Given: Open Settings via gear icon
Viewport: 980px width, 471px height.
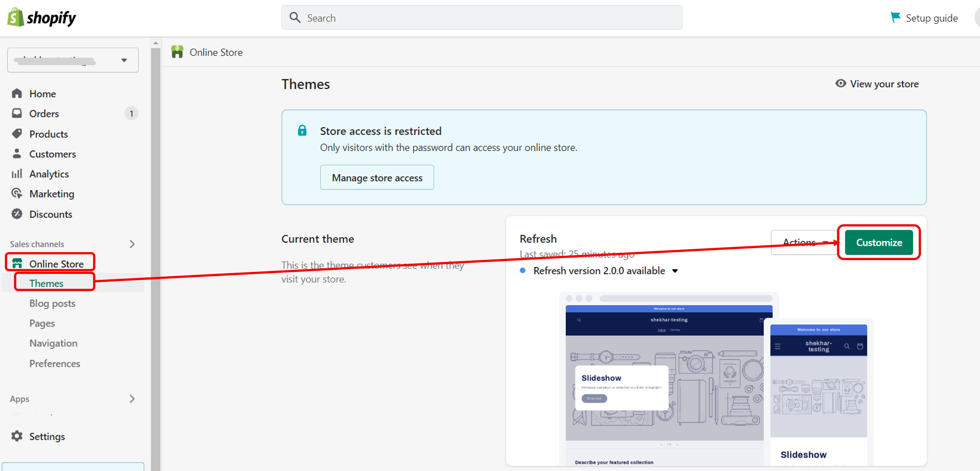Looking at the screenshot, I should pos(17,436).
